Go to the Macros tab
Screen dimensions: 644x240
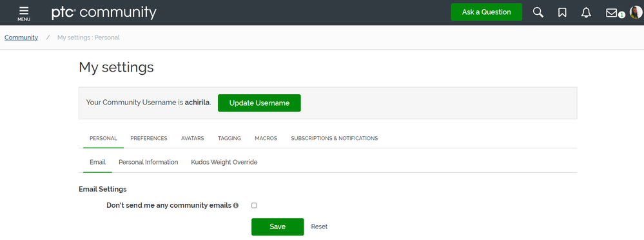(x=266, y=139)
